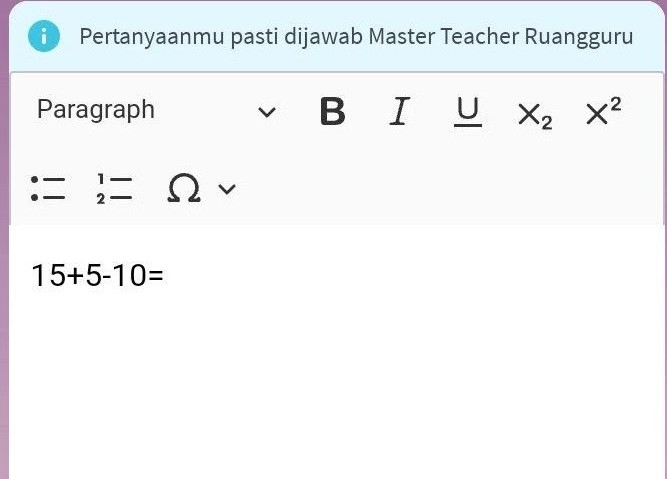
Task: Click the empty editor area below the equation
Action: pyautogui.click(x=336, y=383)
